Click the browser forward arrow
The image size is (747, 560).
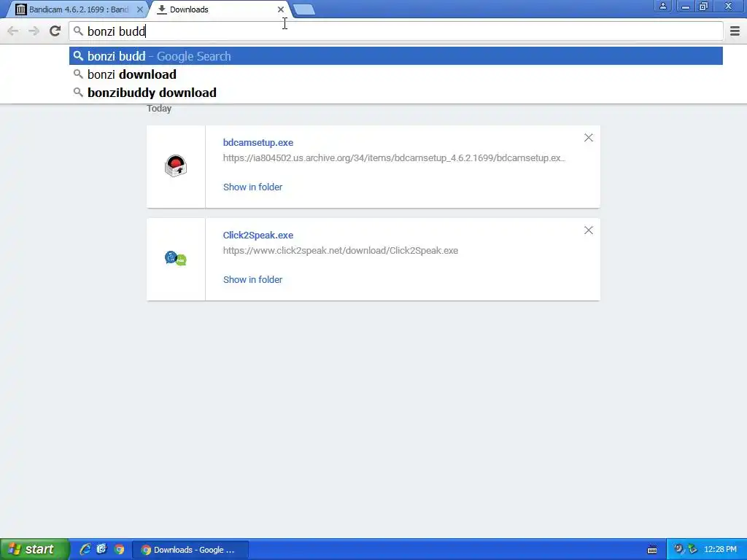pyautogui.click(x=34, y=31)
